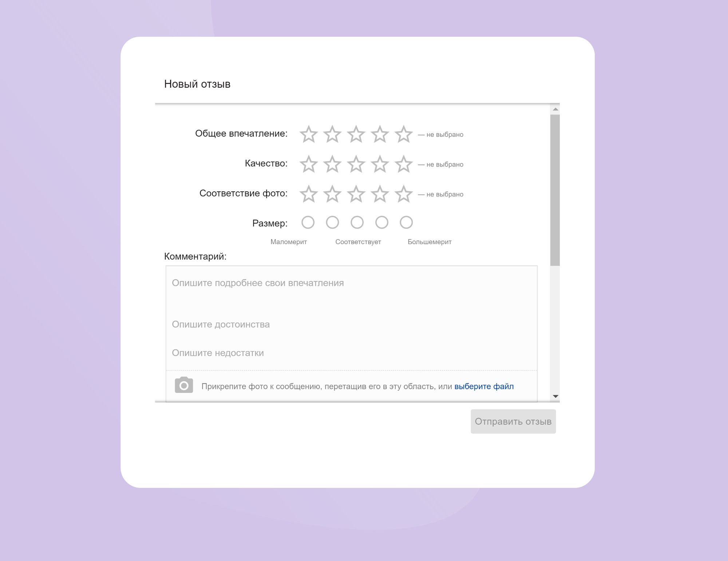728x561 pixels.
Task: Select the middle size radio (Соответствует)
Action: pos(357,222)
